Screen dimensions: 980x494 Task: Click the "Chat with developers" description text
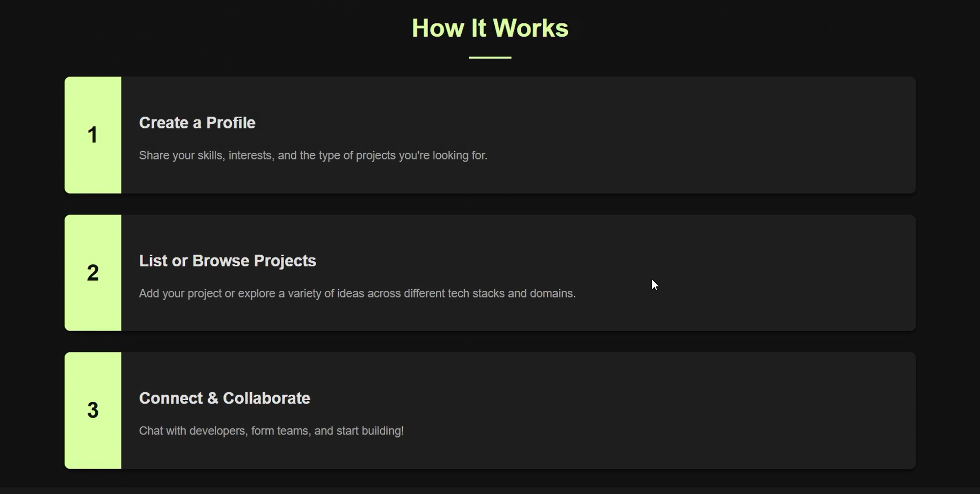pos(271,431)
